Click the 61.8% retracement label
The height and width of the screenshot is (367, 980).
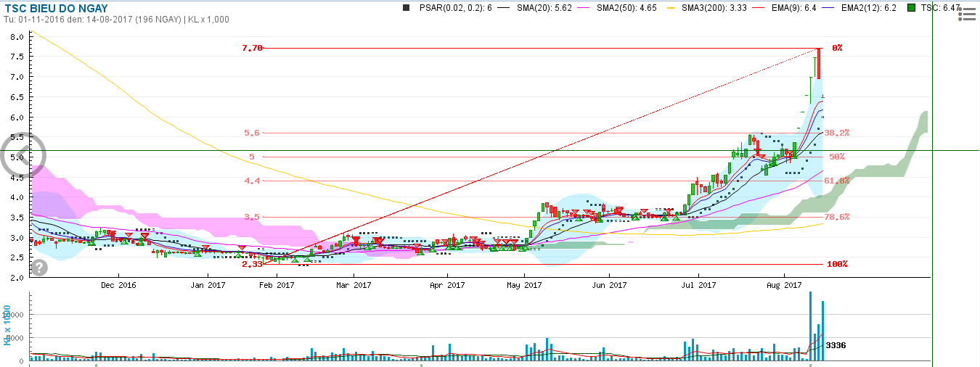tap(838, 181)
